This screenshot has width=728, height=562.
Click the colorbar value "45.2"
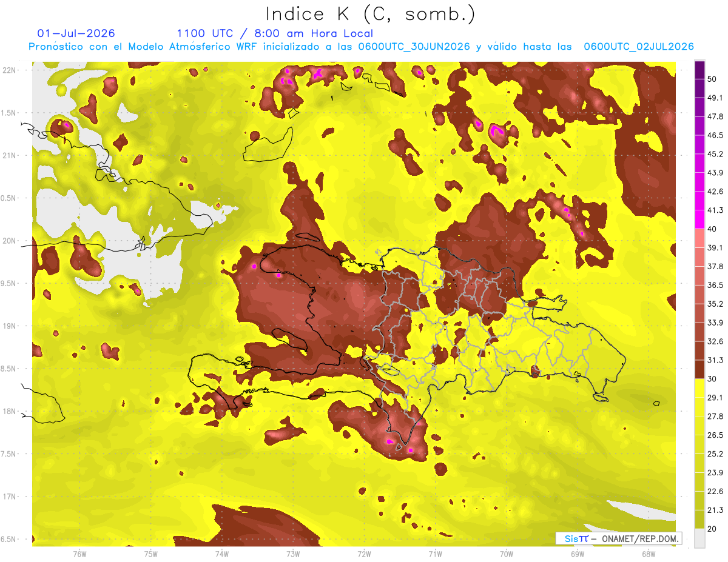pyautogui.click(x=715, y=154)
